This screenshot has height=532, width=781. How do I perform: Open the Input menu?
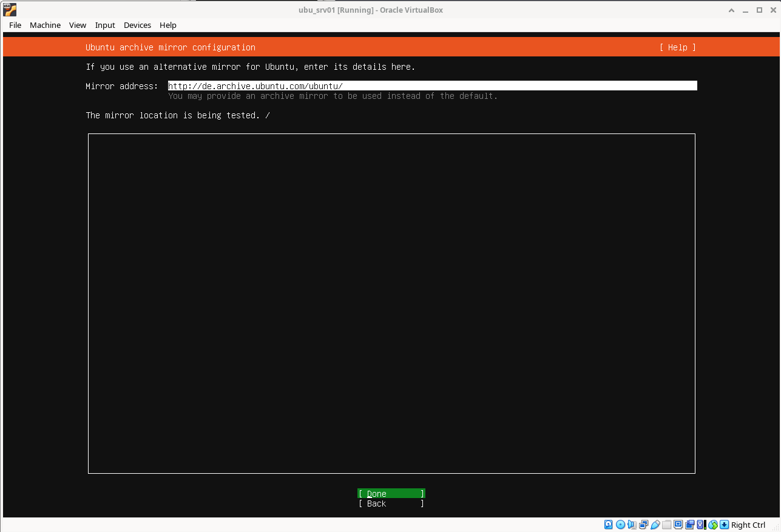pos(105,25)
